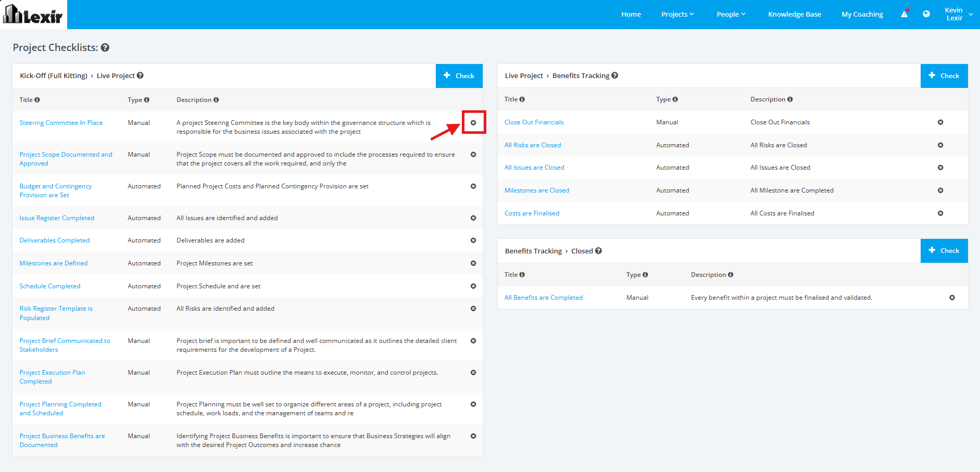980x472 pixels.
Task: Click info icon beside Title in Kick-Off table
Action: tap(37, 100)
